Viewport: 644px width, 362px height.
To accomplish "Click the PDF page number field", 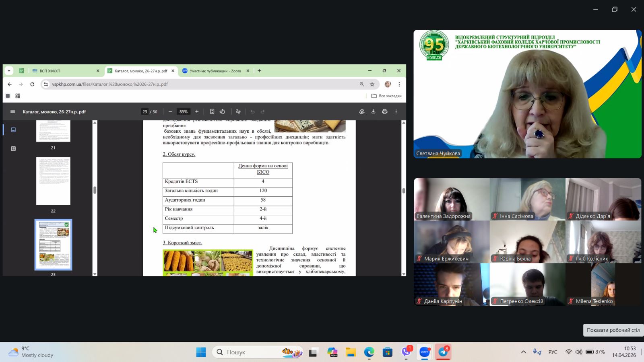I will pos(145,112).
